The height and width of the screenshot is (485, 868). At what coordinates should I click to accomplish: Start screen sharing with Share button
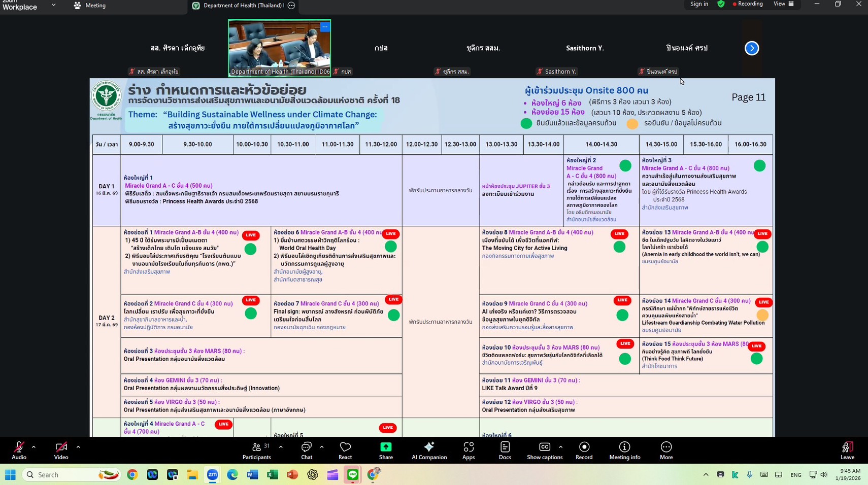click(386, 449)
